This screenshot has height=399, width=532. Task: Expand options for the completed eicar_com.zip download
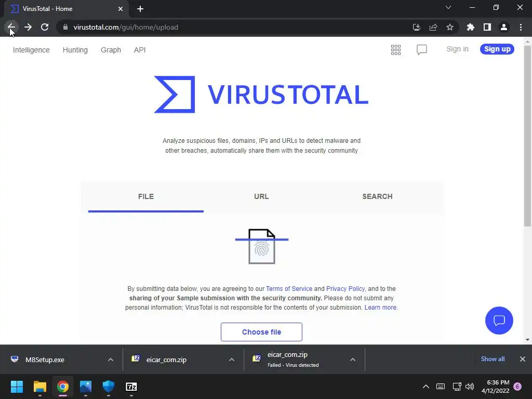(232, 360)
